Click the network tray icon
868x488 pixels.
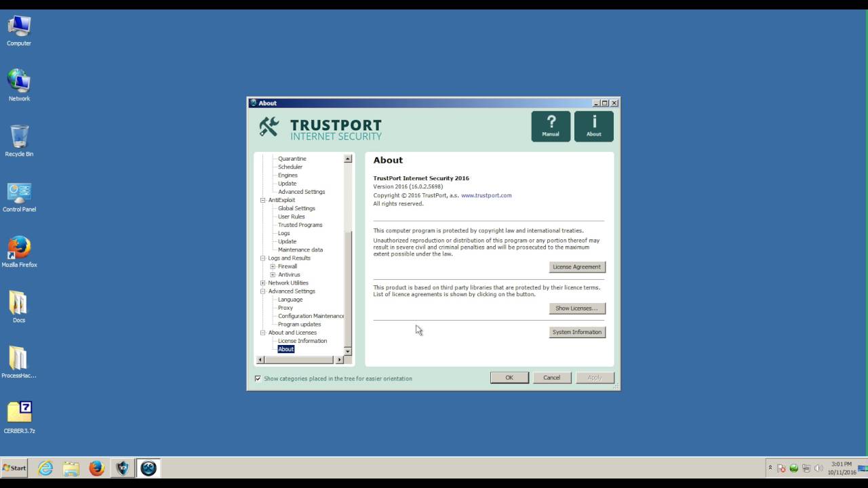tap(806, 468)
